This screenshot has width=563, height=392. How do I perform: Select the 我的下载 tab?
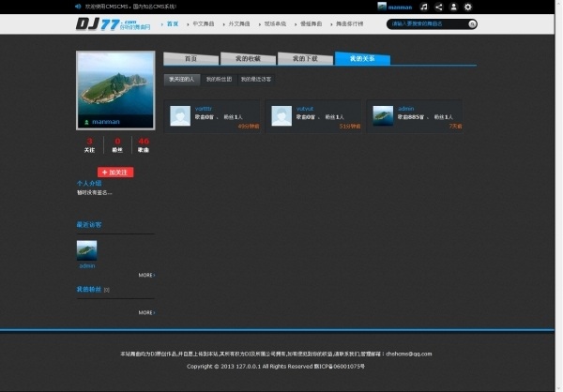(x=305, y=58)
